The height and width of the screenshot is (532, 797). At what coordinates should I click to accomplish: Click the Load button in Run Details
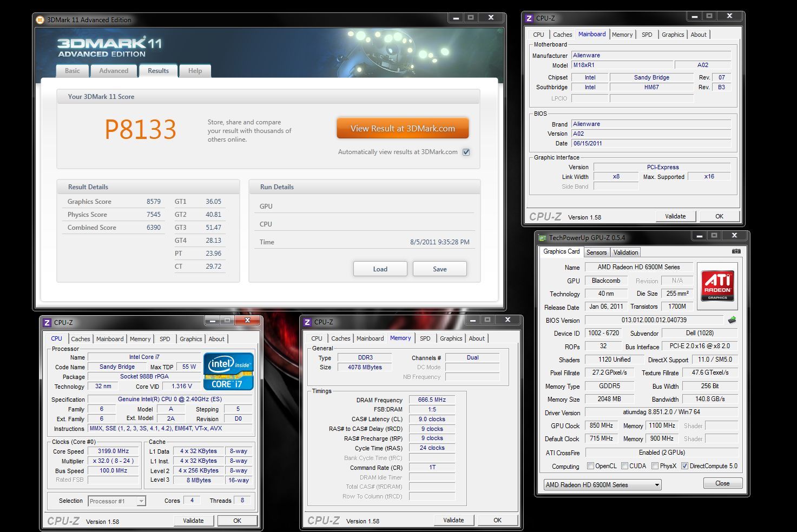(x=380, y=269)
